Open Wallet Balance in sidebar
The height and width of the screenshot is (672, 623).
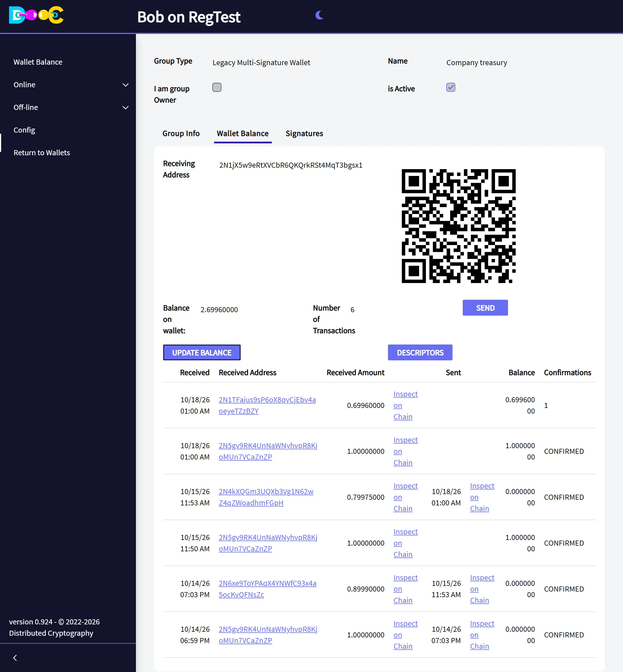point(38,62)
